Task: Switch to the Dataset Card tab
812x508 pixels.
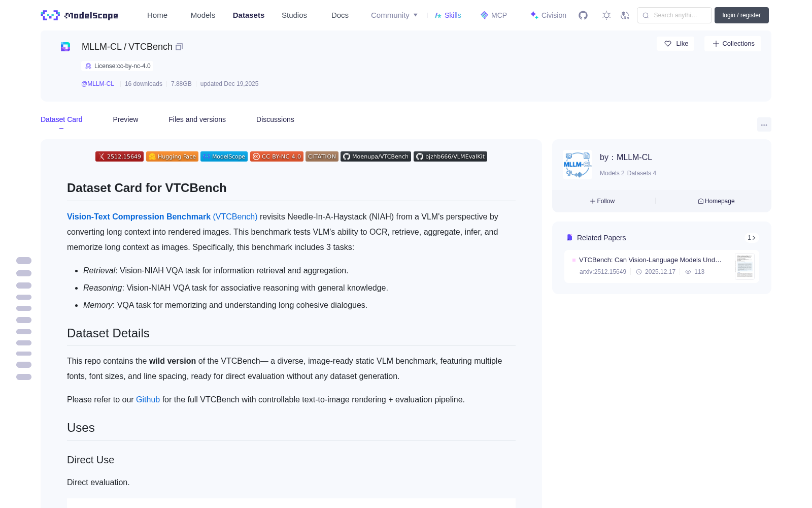Action: tap(61, 119)
